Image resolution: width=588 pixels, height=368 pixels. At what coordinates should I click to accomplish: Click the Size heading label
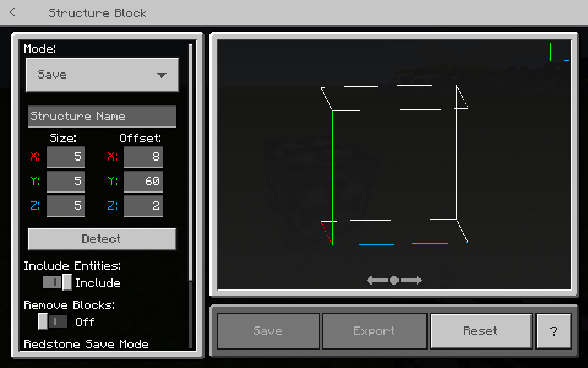pos(63,138)
